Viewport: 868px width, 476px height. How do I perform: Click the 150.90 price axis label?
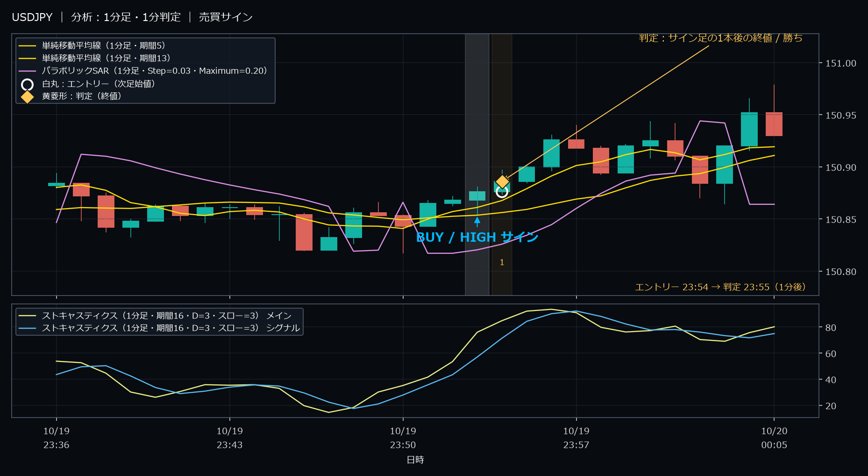pos(841,167)
